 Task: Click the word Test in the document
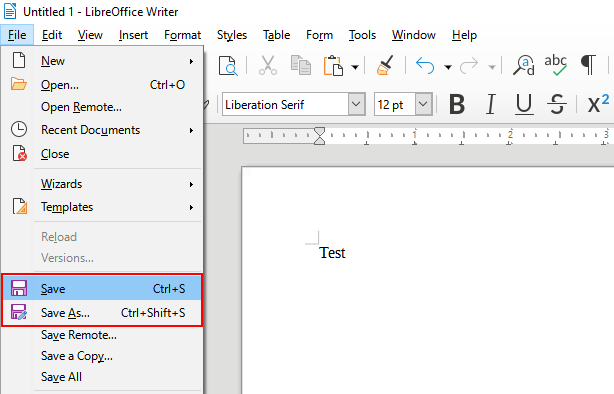point(332,253)
